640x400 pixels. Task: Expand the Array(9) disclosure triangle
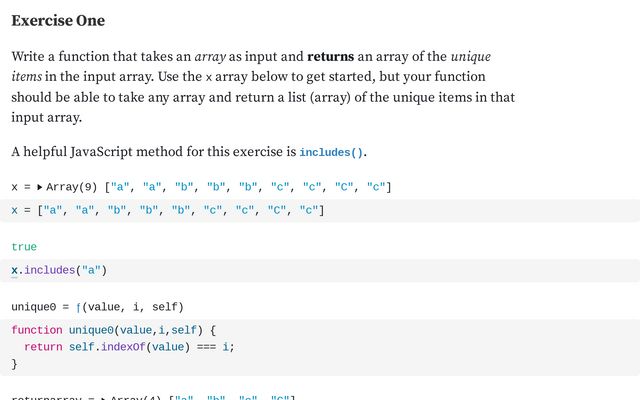tap(40, 187)
